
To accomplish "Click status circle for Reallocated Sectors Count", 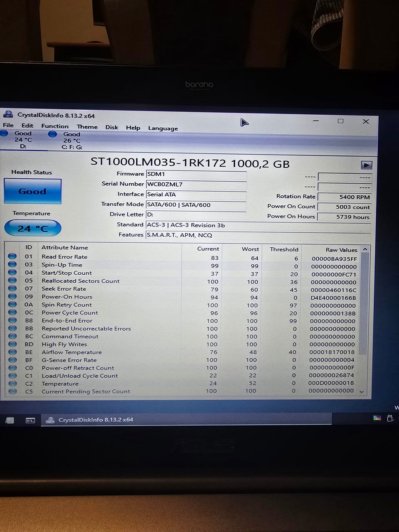I will coord(12,281).
